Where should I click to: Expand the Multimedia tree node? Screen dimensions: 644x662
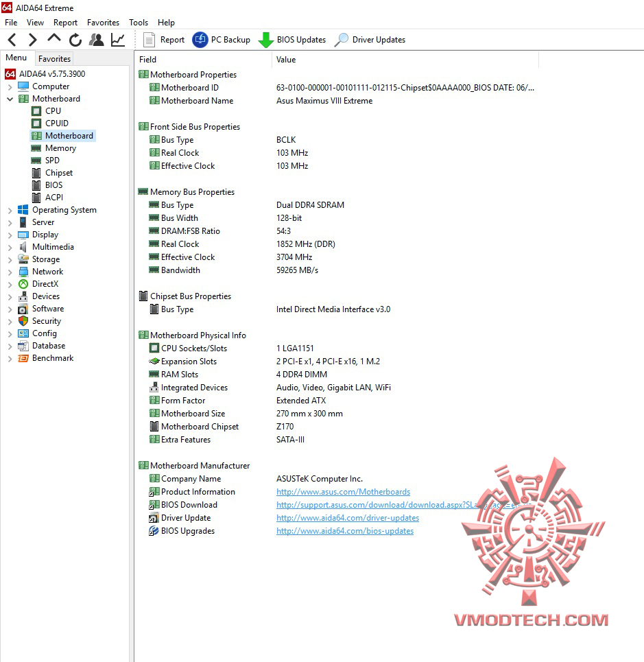(10, 248)
